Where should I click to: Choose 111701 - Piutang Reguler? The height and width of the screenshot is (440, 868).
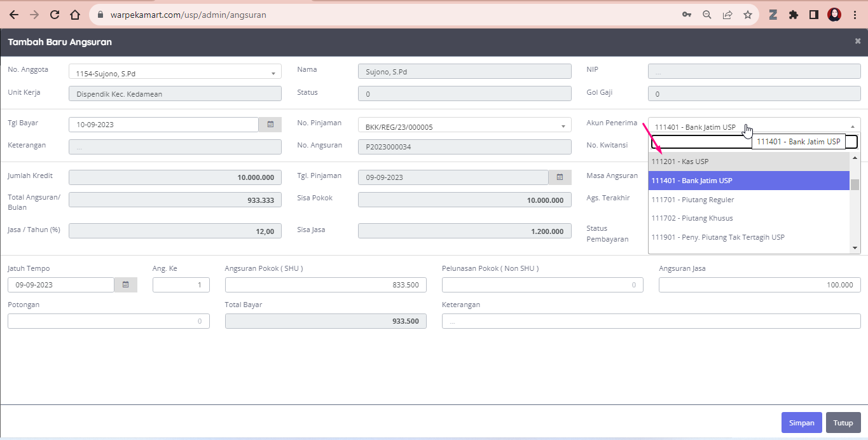tap(749, 200)
